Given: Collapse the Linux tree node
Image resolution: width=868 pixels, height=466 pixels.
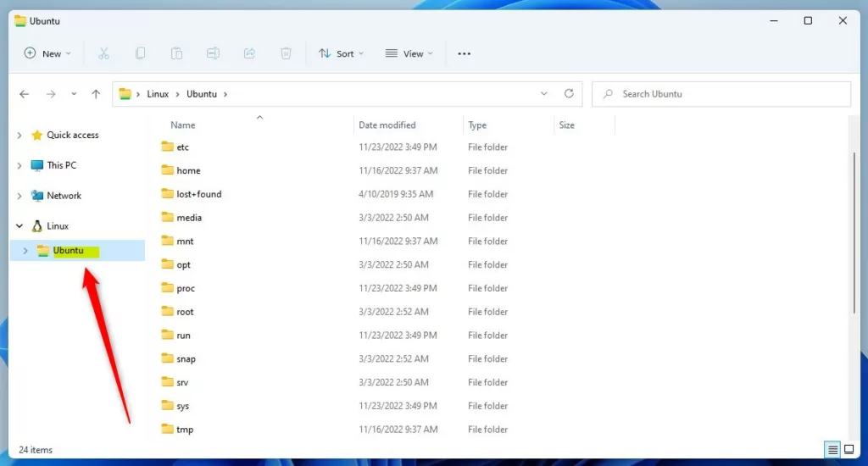Looking at the screenshot, I should (19, 226).
